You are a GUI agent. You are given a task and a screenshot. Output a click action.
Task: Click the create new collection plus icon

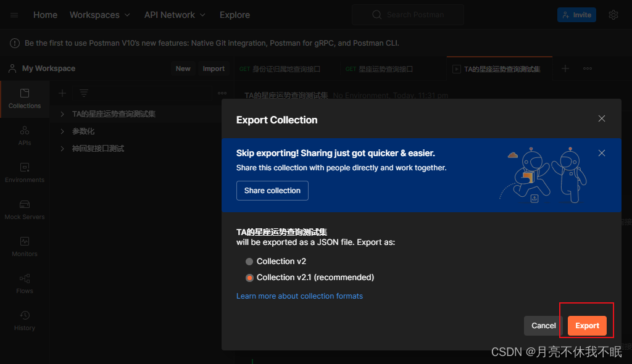point(62,94)
